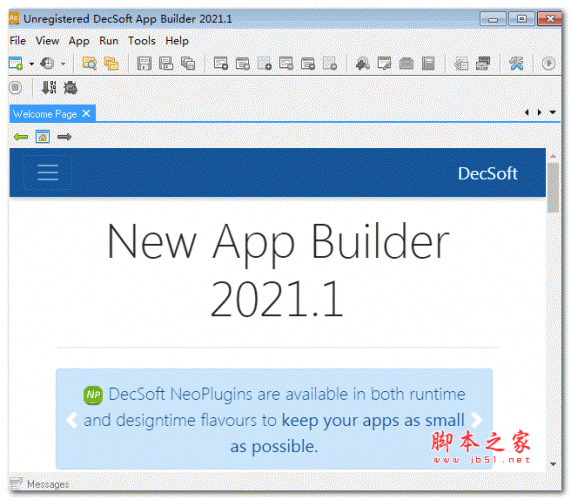Click the vertical scrollbar thumb
This screenshot has height=500, width=571.
pyautogui.click(x=553, y=188)
